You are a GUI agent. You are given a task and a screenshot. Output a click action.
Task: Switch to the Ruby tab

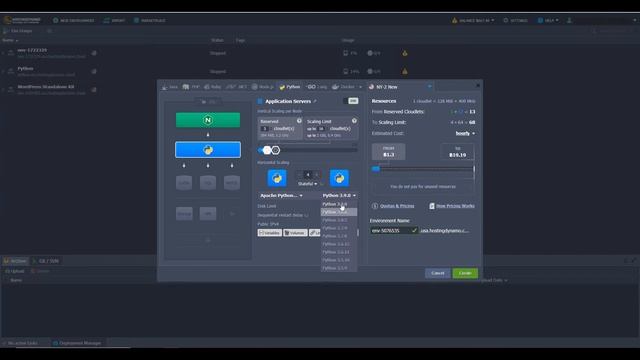(x=213, y=87)
